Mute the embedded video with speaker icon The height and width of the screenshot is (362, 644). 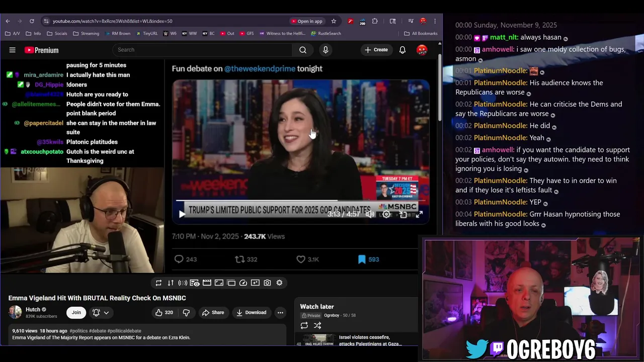click(369, 214)
